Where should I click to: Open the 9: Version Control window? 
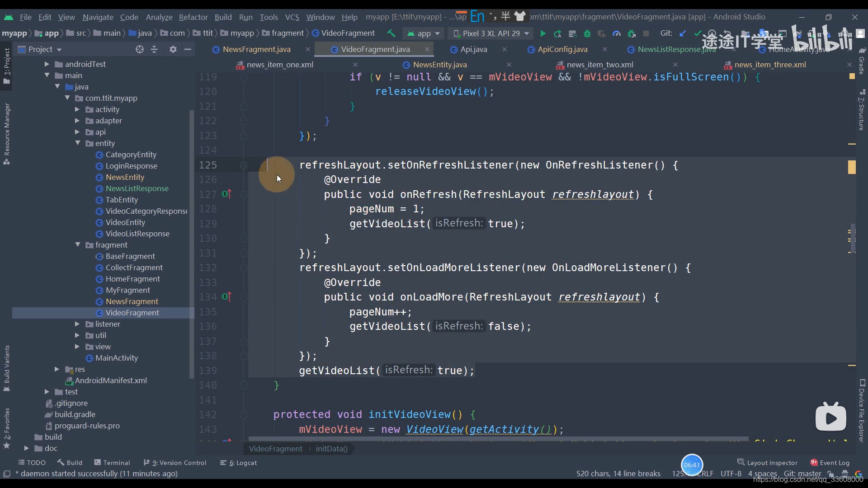click(175, 463)
